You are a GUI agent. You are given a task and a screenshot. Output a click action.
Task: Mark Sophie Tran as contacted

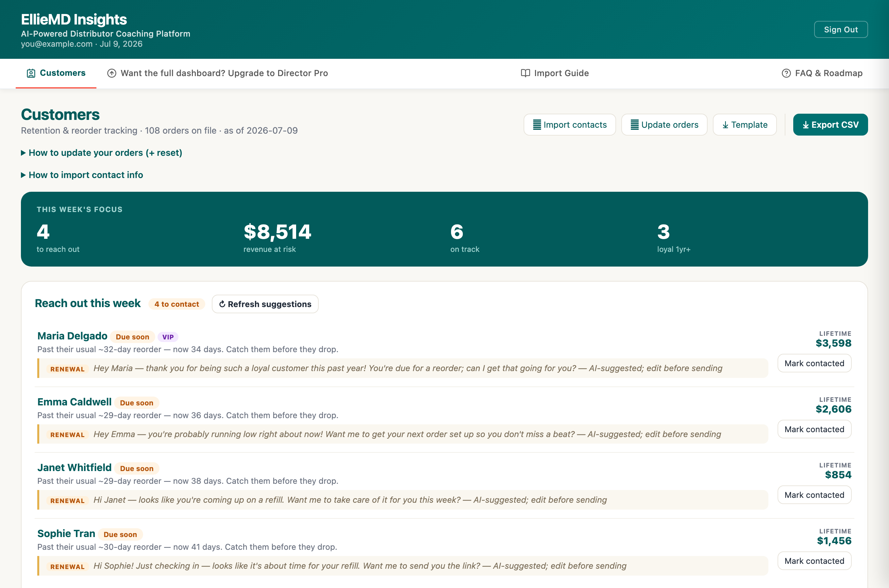(x=814, y=561)
